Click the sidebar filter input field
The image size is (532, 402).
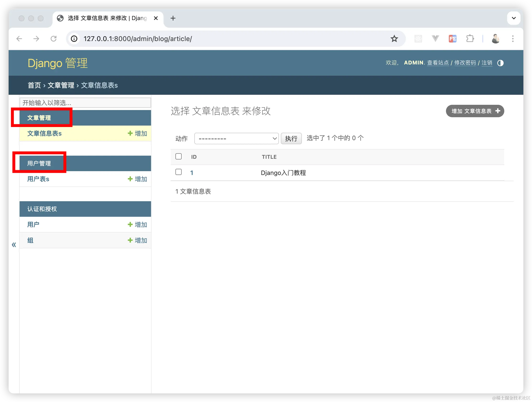click(85, 103)
